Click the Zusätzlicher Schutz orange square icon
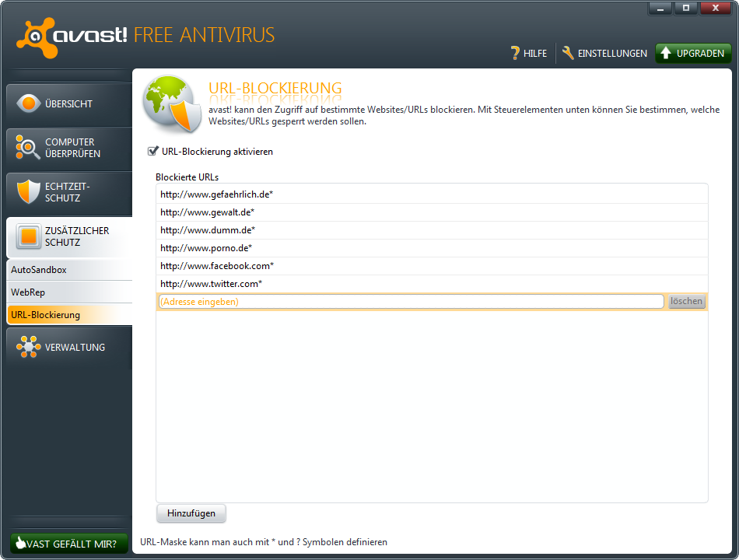 pos(29,236)
